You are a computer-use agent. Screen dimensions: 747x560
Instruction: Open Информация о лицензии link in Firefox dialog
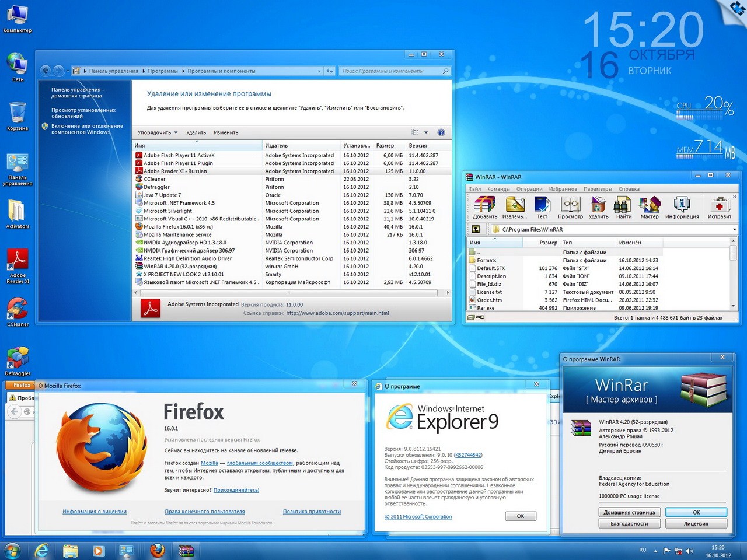95,512
